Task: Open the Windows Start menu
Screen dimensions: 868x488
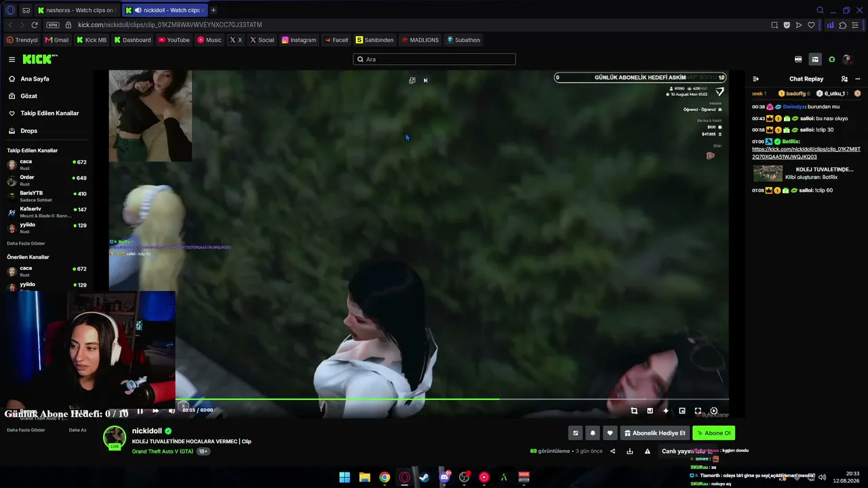Action: coord(344,477)
